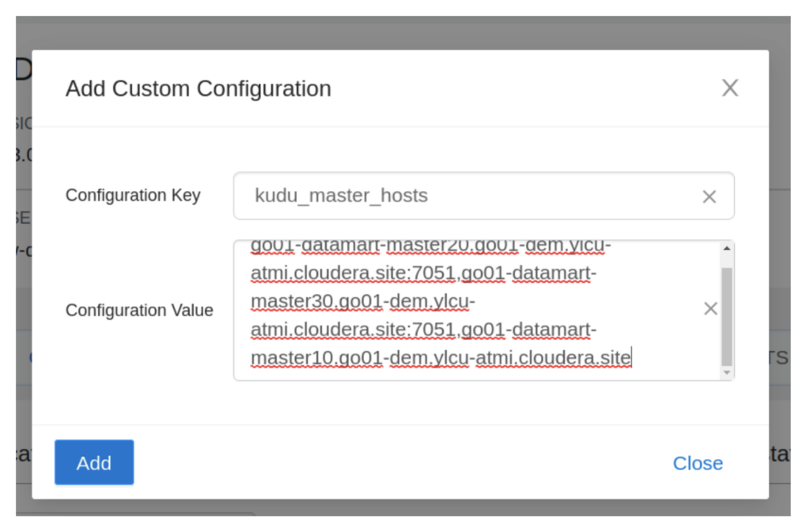Click the Add Custom Configuration dialog title

tap(196, 89)
